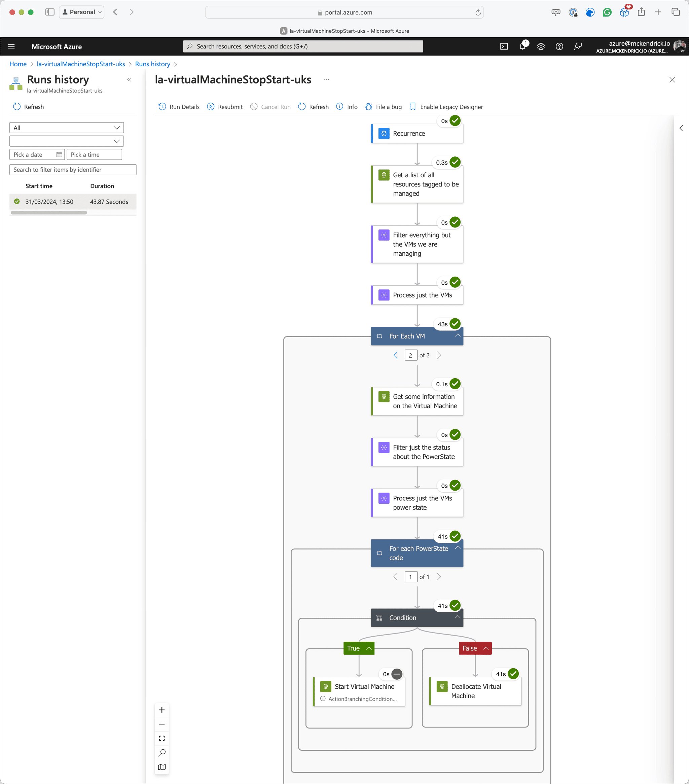689x784 pixels.
Task: Open la-virtualMachineStopStart-uks breadcrumb link
Action: 81,64
